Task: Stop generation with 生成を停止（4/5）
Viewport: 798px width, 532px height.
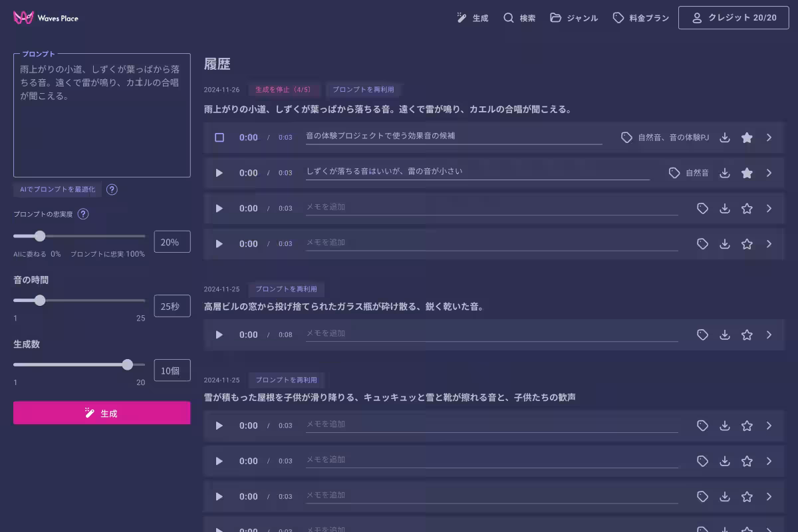Action: [285, 89]
